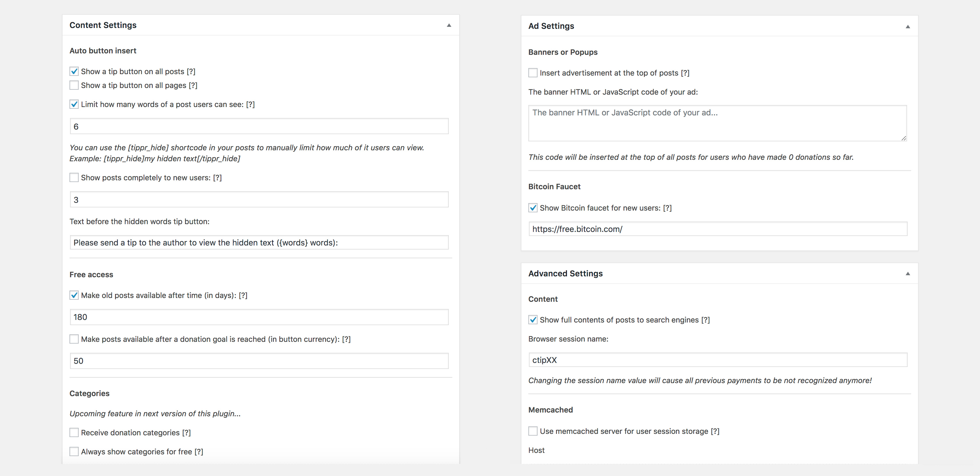Open help [?] for show posts to new users
The image size is (980, 476).
217,178
